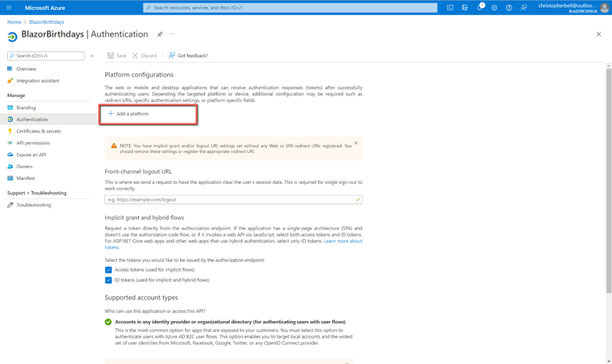Click the Add a platform button
Screen dimensions: 612x364
pos(128,114)
